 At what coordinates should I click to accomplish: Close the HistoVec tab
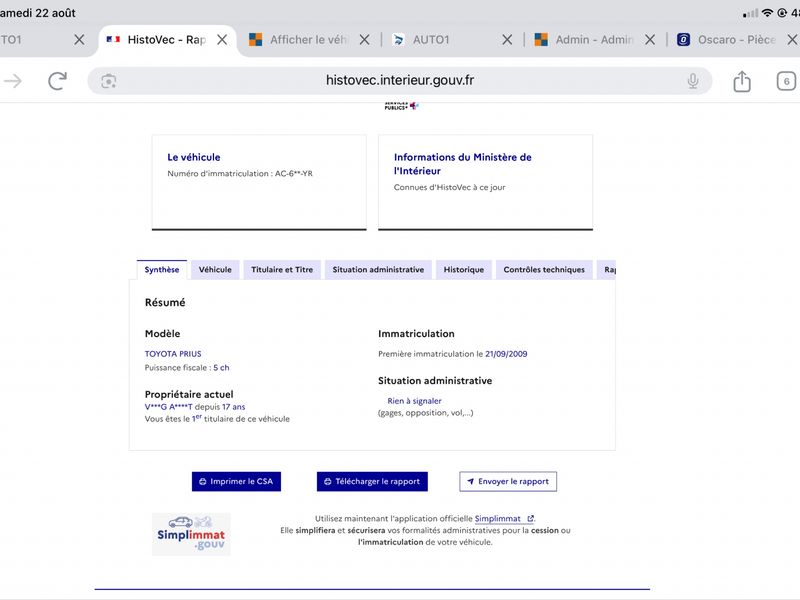click(222, 40)
